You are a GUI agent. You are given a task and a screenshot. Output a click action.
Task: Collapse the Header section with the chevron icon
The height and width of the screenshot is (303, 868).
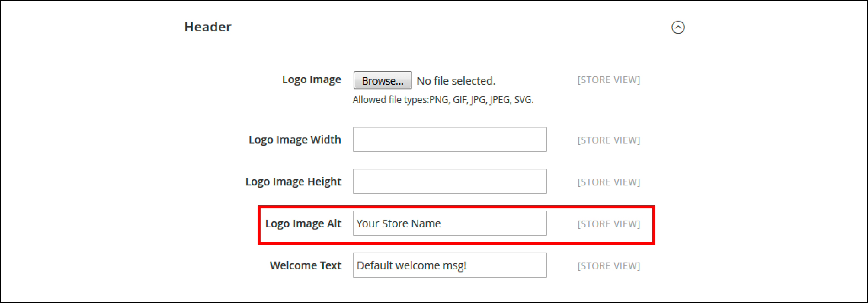point(678,27)
